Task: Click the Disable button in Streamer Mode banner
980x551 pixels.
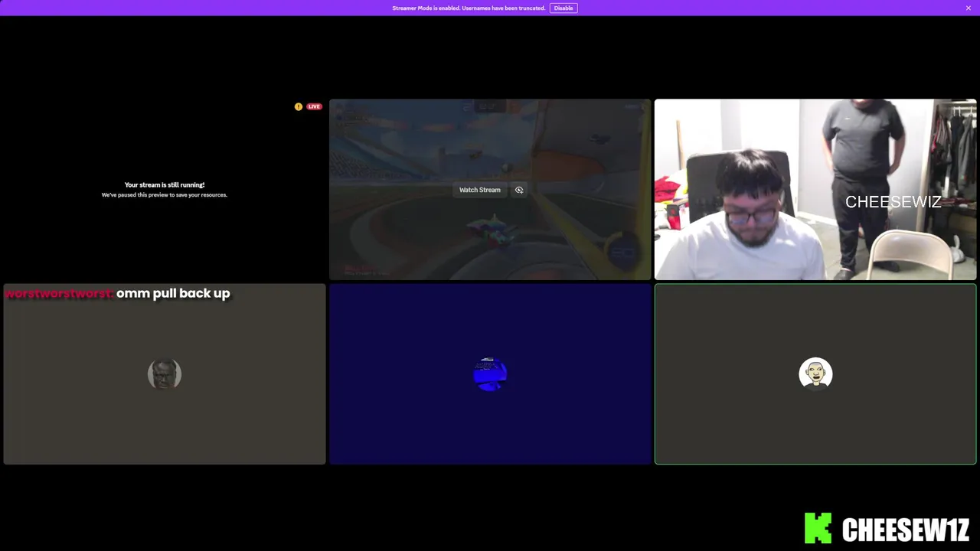Action: [x=563, y=8]
